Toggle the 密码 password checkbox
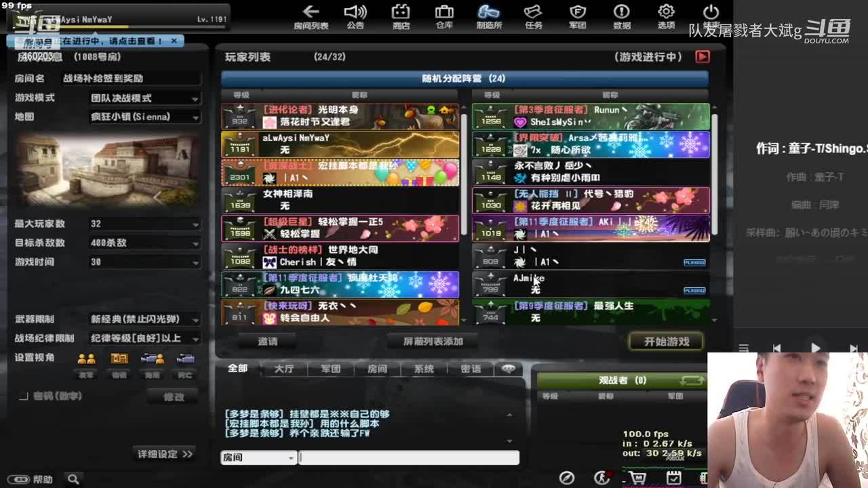Viewport: 868px width, 488px height. [x=24, y=396]
